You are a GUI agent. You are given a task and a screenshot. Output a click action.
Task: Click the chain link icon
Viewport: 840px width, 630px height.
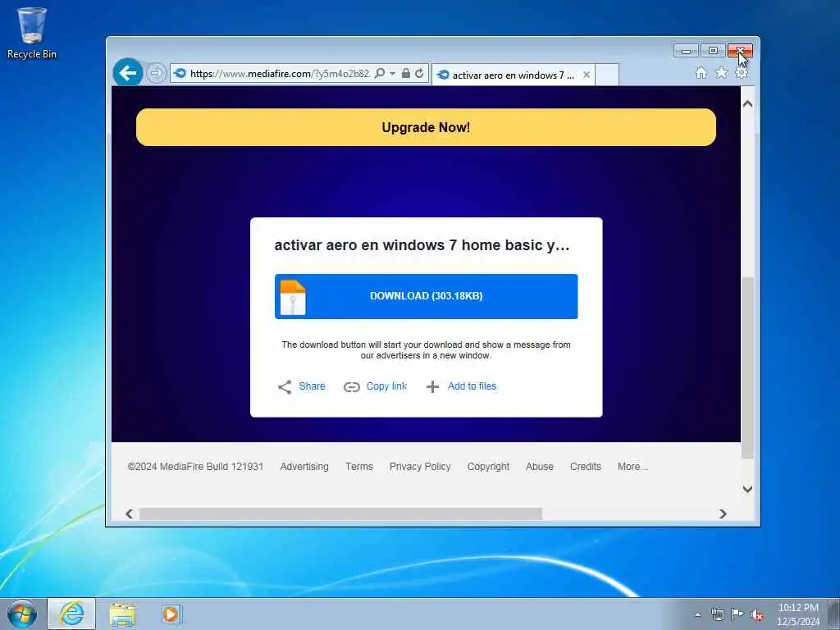(351, 387)
